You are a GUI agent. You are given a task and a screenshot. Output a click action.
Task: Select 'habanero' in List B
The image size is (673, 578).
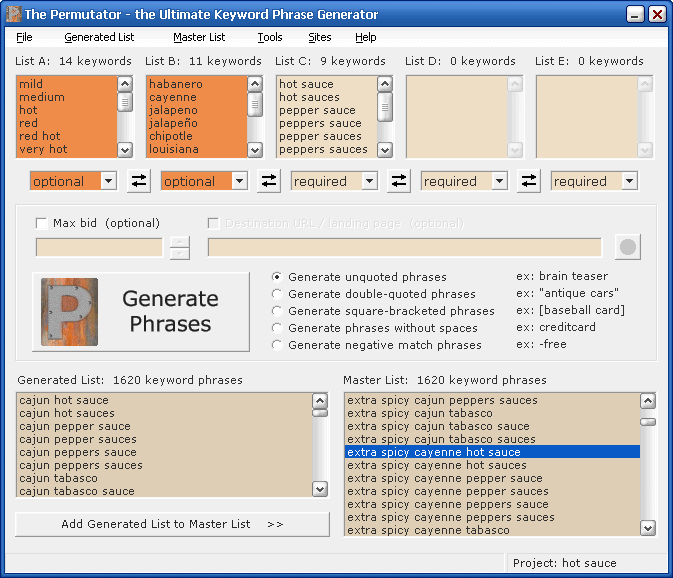tap(176, 85)
